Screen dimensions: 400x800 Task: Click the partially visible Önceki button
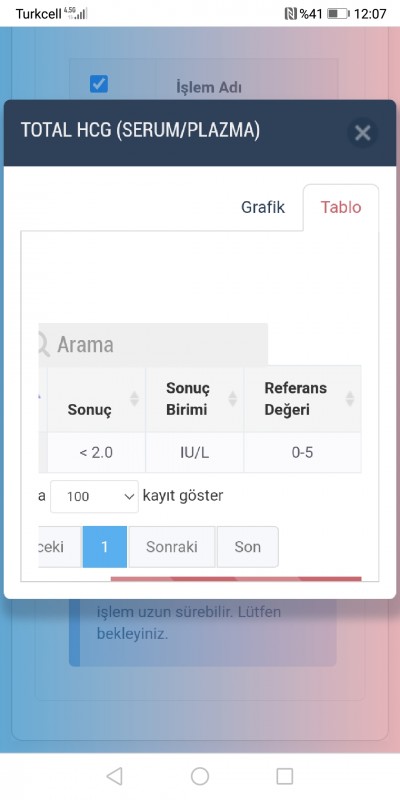tap(60, 547)
